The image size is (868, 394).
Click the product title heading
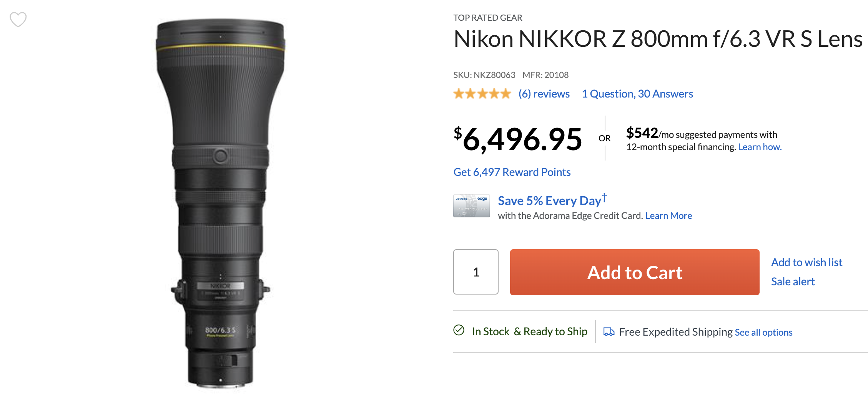click(658, 39)
